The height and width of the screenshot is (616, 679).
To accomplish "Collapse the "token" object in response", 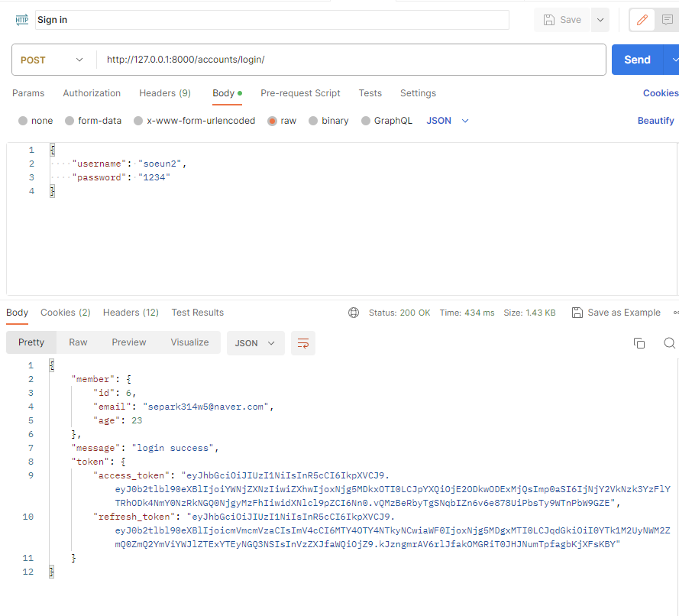I will pyautogui.click(x=123, y=462).
